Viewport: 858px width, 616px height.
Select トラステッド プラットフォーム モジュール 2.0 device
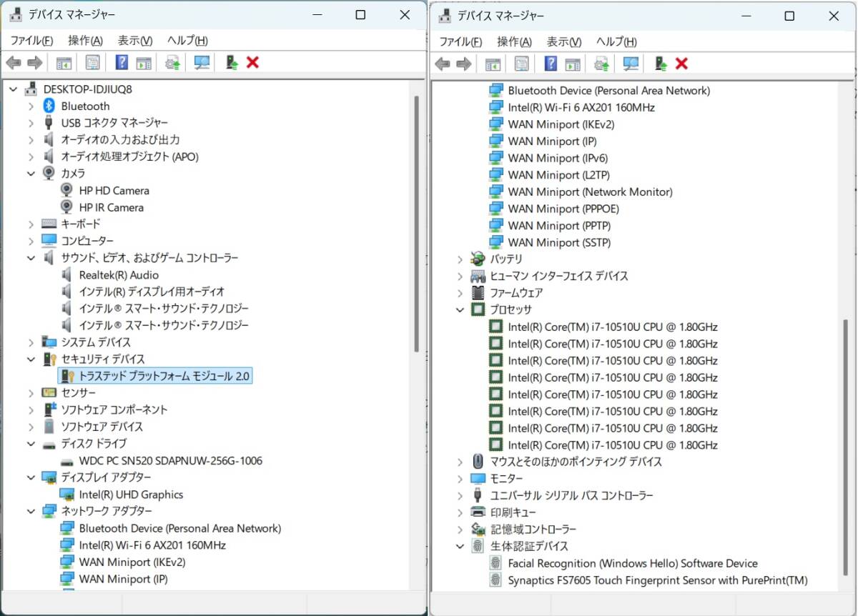click(x=164, y=376)
